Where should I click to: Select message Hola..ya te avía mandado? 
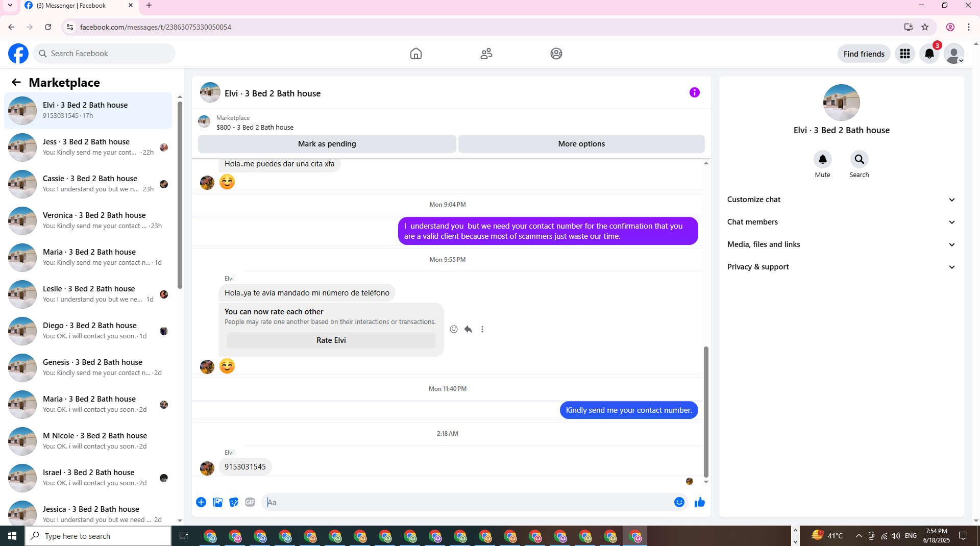click(307, 293)
